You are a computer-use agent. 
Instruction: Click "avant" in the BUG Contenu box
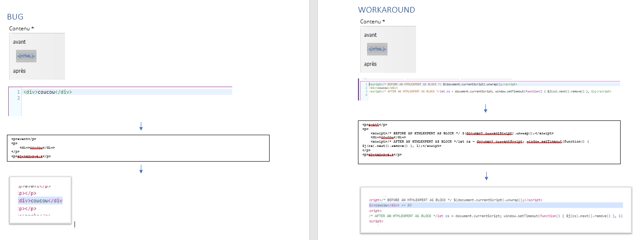click(x=20, y=42)
